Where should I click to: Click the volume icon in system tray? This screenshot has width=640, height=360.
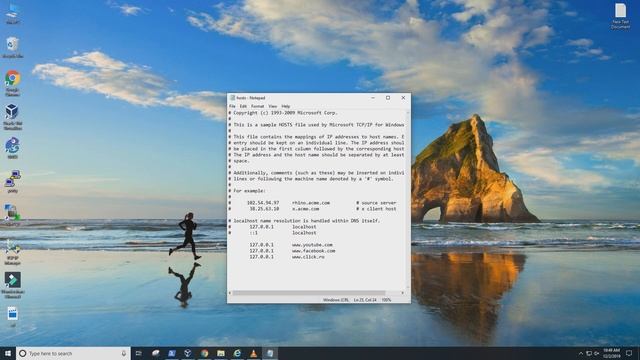point(596,353)
